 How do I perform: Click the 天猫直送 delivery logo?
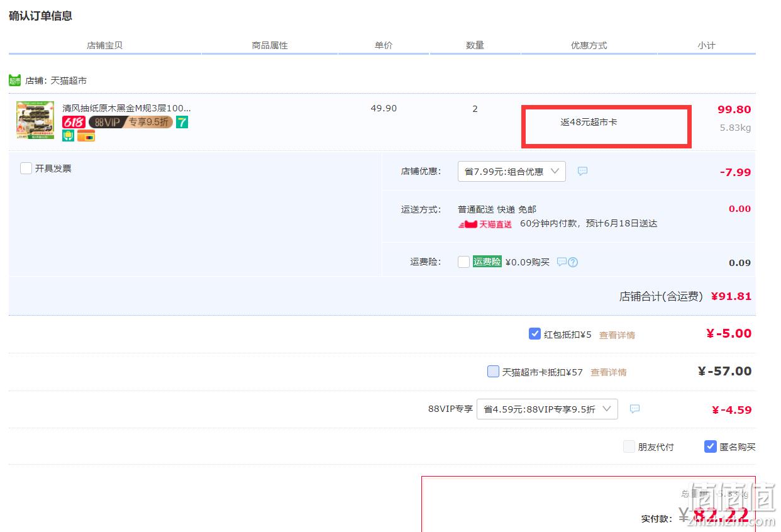(485, 224)
